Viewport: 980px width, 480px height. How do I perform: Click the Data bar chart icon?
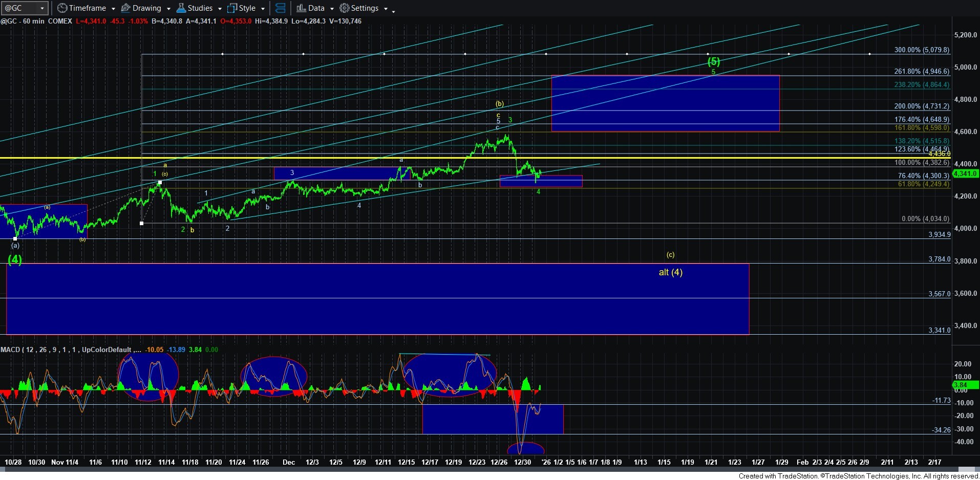tap(301, 8)
